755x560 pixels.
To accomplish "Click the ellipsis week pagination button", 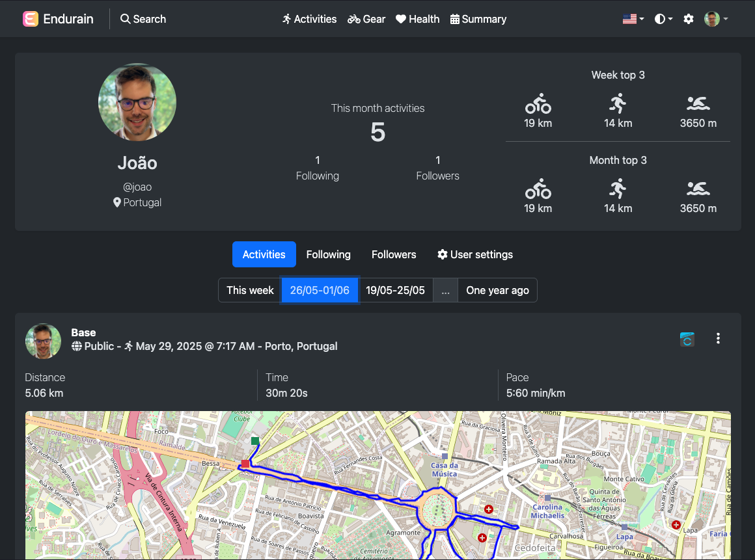I will 445,290.
